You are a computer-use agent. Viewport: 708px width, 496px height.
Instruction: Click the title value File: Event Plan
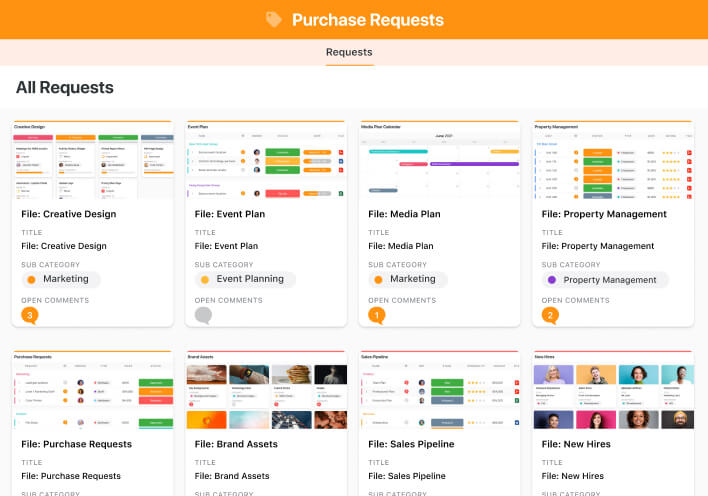point(226,246)
